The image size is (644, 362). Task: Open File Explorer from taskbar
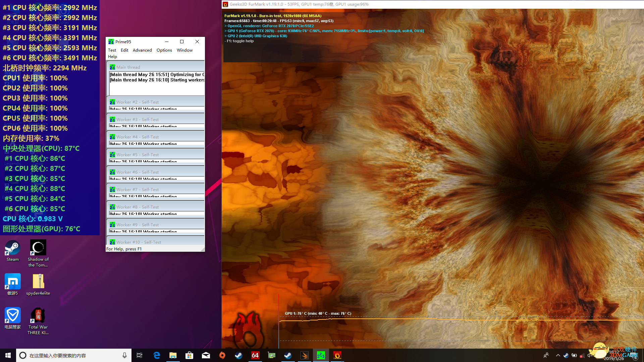pos(173,355)
